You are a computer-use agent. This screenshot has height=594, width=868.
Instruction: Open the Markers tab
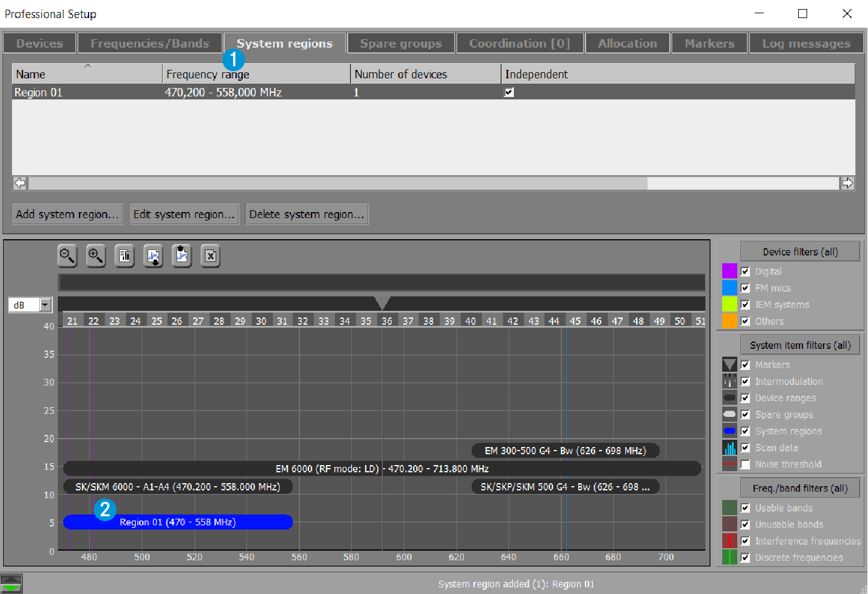710,43
